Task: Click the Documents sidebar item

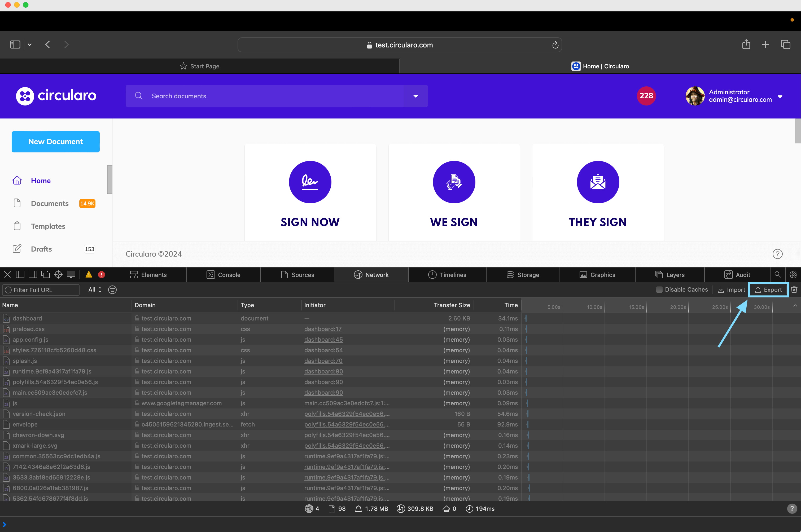Action: [50, 204]
